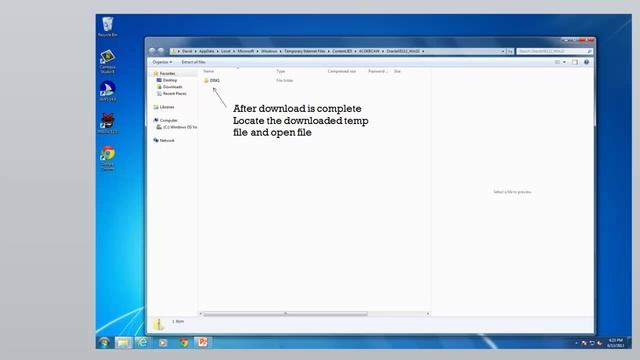Screen dimensions: 640x360
Task: Open the Recycle Bin desktop icon
Action: pyautogui.click(x=108, y=27)
